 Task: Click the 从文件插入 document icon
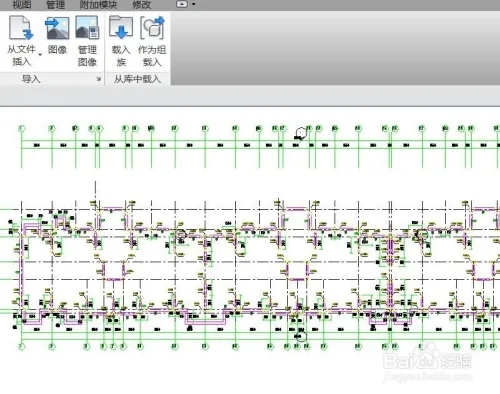click(21, 28)
